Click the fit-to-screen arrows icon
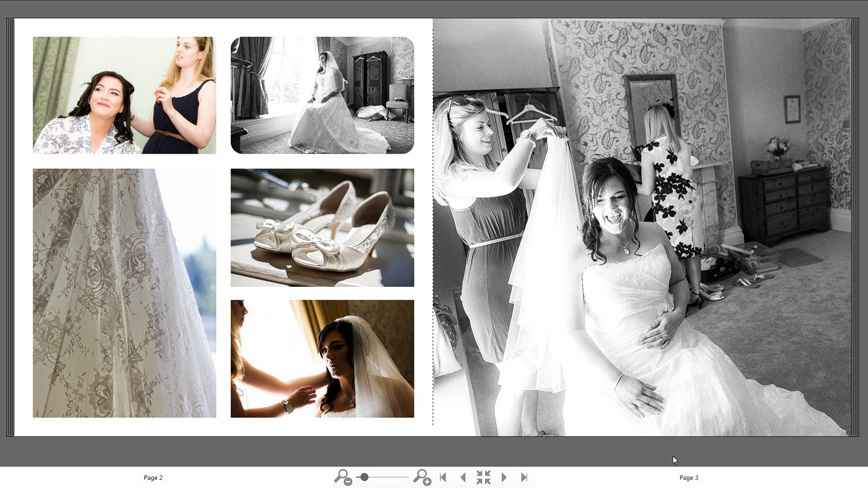 pyautogui.click(x=483, y=477)
